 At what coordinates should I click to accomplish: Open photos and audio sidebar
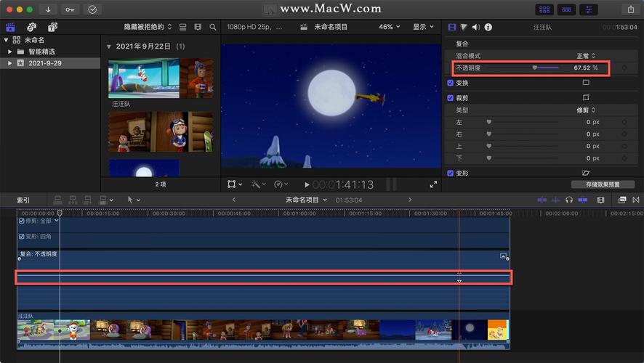click(32, 27)
